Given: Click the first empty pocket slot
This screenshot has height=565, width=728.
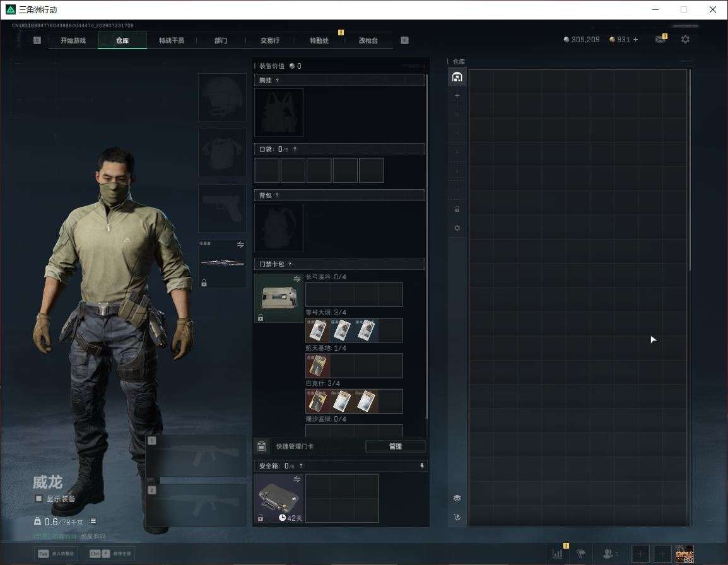Looking at the screenshot, I should click(x=267, y=170).
